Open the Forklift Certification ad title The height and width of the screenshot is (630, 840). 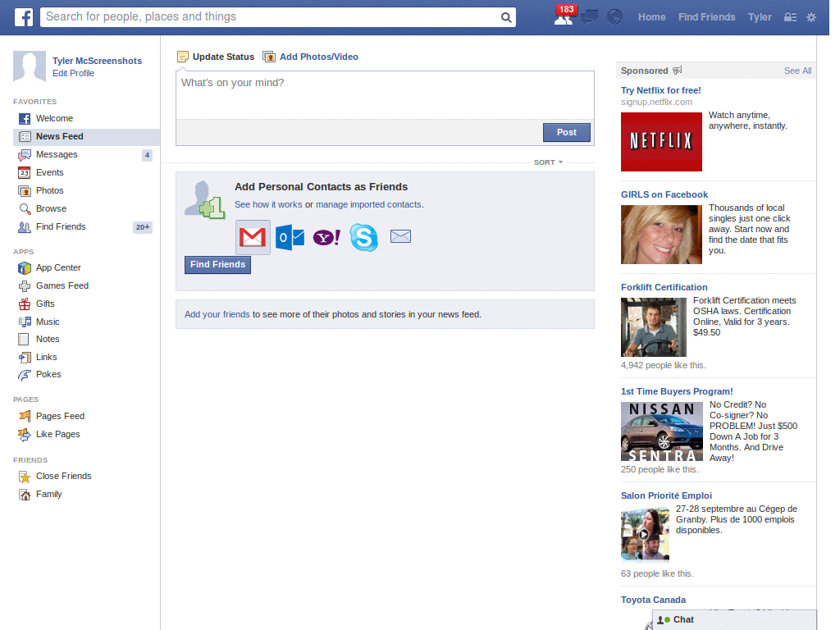tap(664, 288)
